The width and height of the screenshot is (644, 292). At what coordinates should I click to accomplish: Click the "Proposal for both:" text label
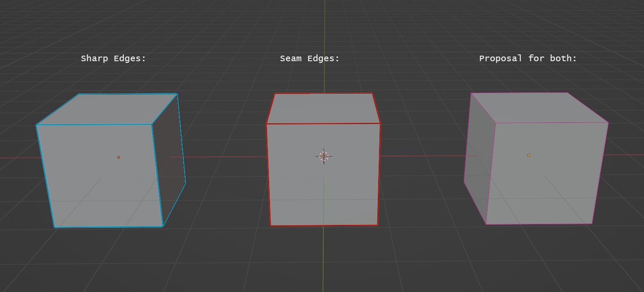(x=528, y=59)
